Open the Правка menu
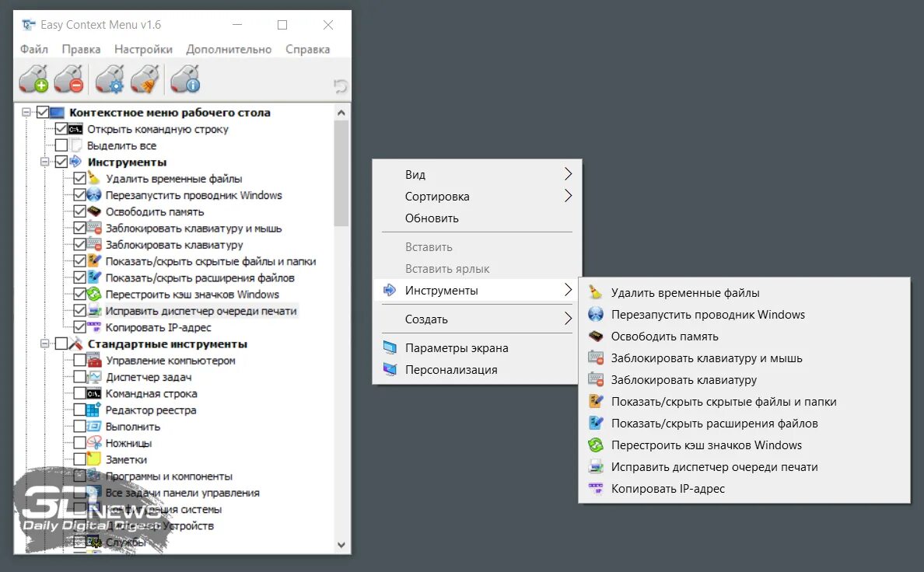This screenshot has height=572, width=924. click(x=82, y=49)
